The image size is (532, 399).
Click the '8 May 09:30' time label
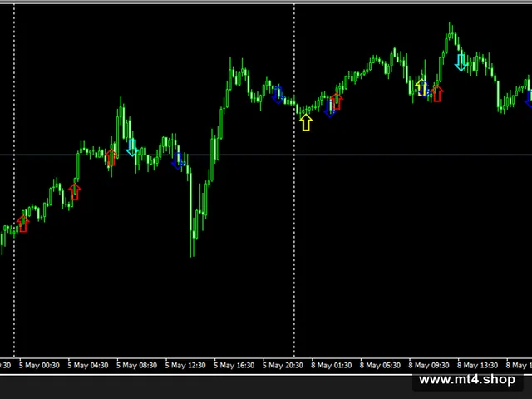(429, 366)
